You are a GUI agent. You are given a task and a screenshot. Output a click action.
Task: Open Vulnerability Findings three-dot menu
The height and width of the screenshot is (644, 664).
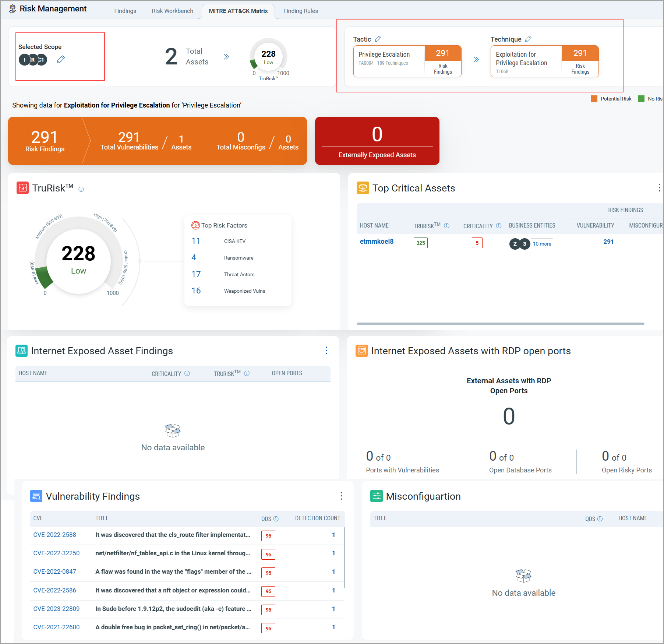(341, 496)
